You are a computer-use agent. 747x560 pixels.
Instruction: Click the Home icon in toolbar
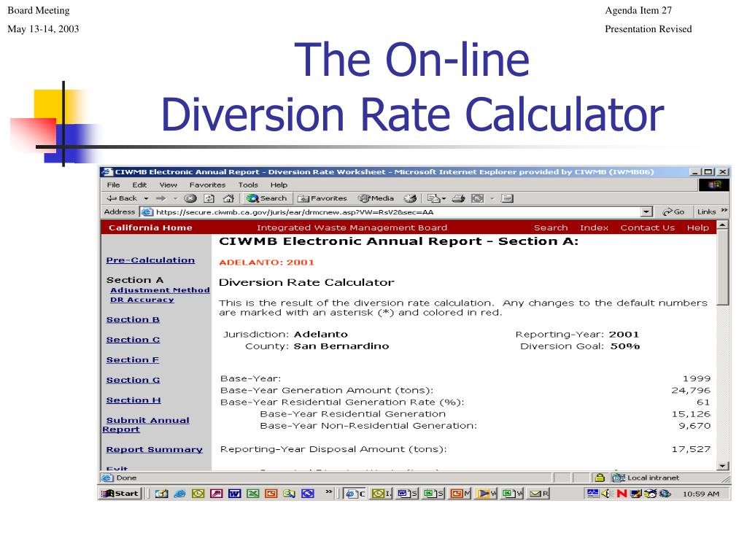pos(228,198)
